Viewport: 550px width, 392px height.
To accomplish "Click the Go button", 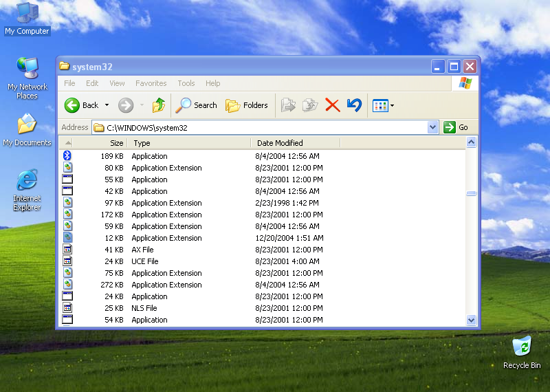I will click(456, 127).
